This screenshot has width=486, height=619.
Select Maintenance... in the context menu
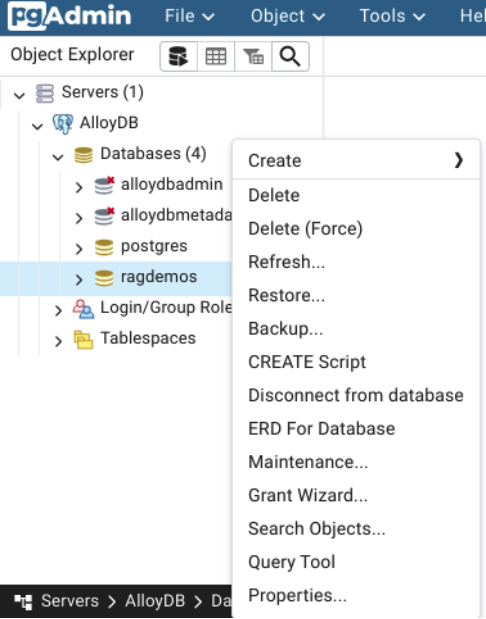356,462
